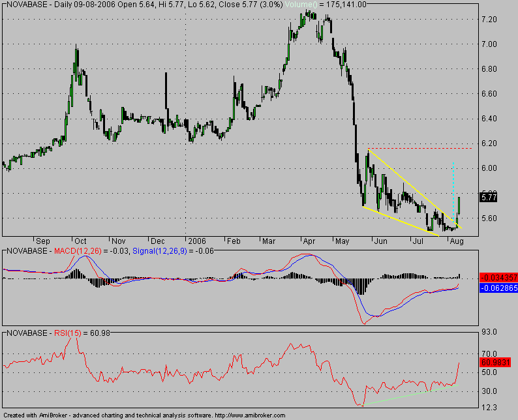518x420 pixels.
Task: Click the Apr date axis label
Action: (309, 241)
